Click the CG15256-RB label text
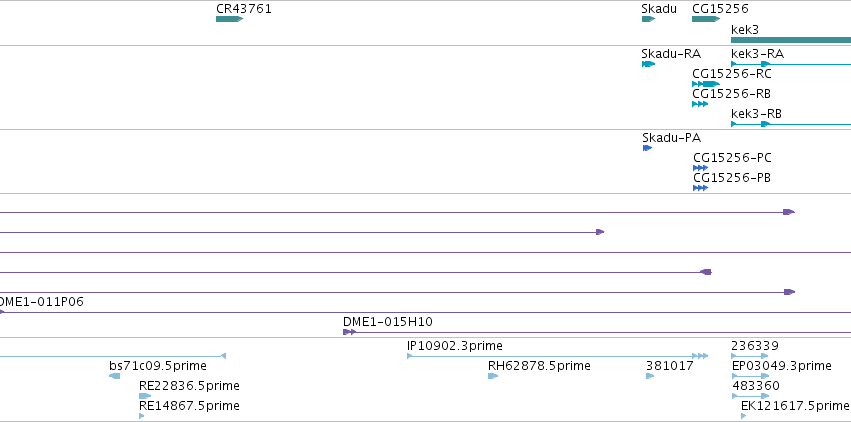 coord(732,94)
